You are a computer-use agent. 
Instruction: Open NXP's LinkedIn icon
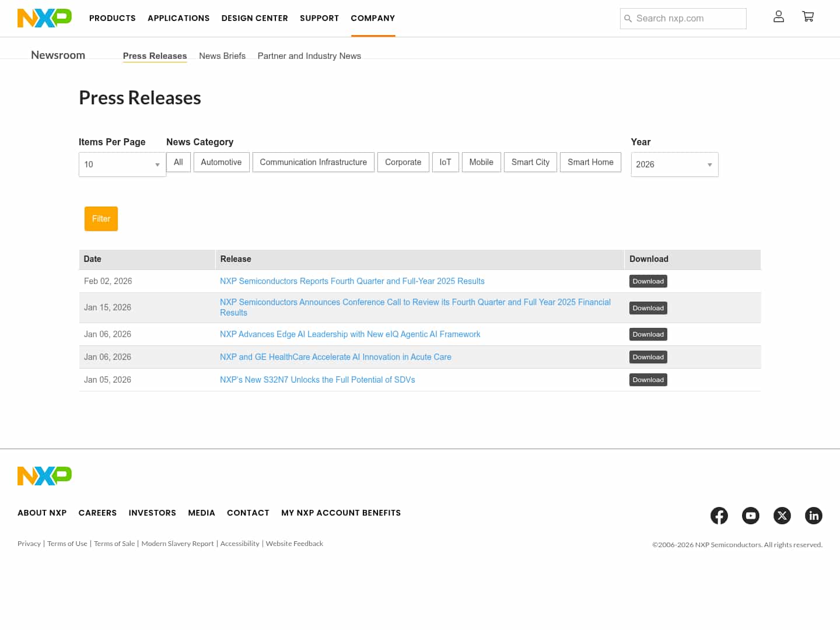(814, 516)
